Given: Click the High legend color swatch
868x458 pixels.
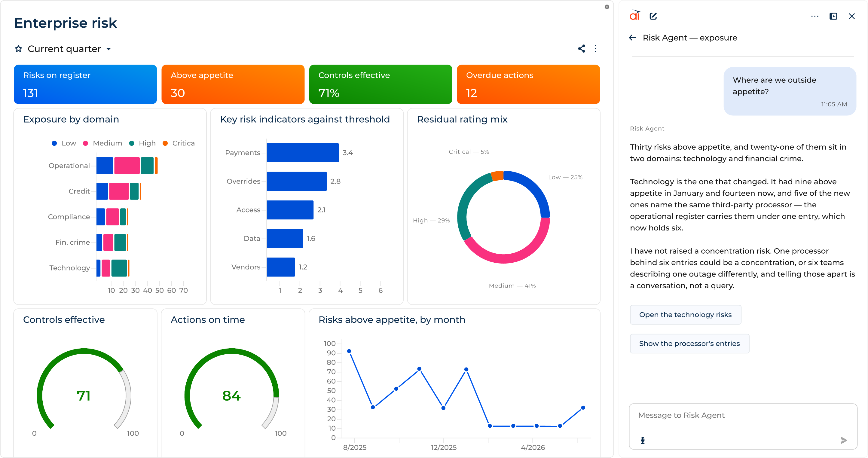Looking at the screenshot, I should click(132, 144).
